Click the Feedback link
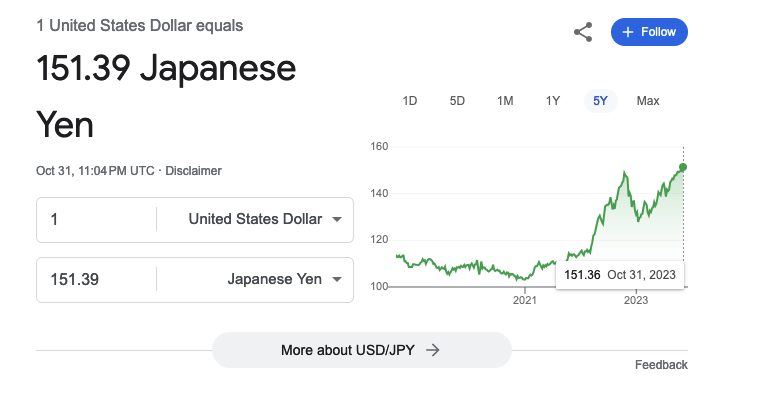Viewport: 767px width, 396px height. coord(661,365)
